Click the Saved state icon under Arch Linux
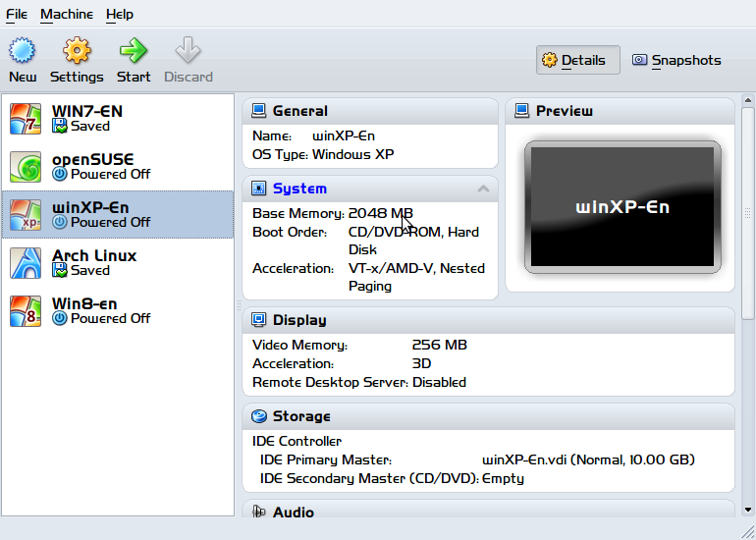Viewport: 756px width, 540px height. click(x=59, y=270)
